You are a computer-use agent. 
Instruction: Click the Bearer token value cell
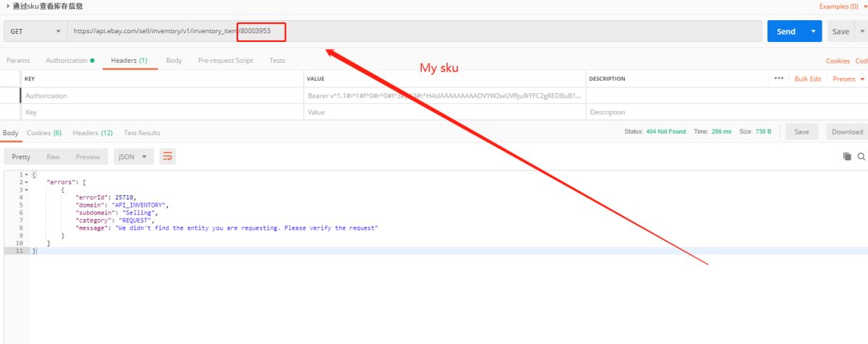point(444,95)
